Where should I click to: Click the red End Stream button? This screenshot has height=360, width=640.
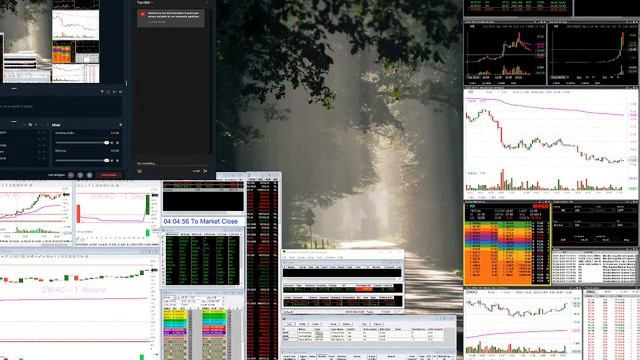point(109,175)
